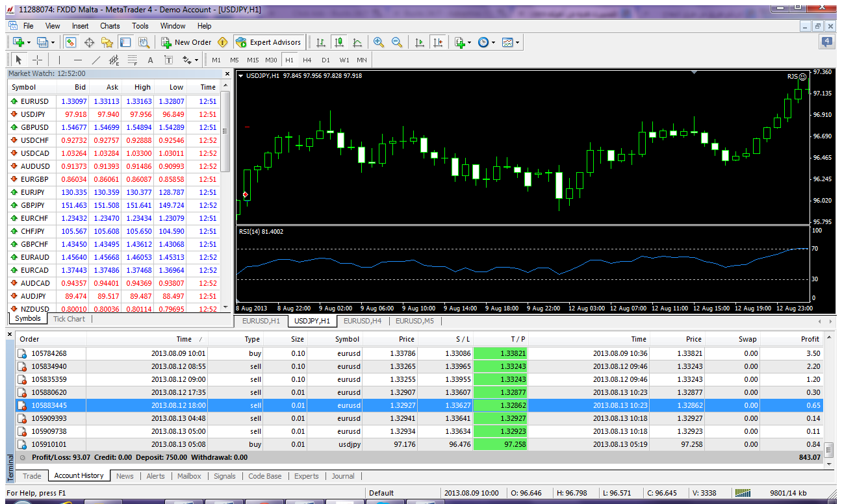This screenshot has height=504, width=842.
Task: Click the New Chart toolbar icon
Action: (18, 42)
